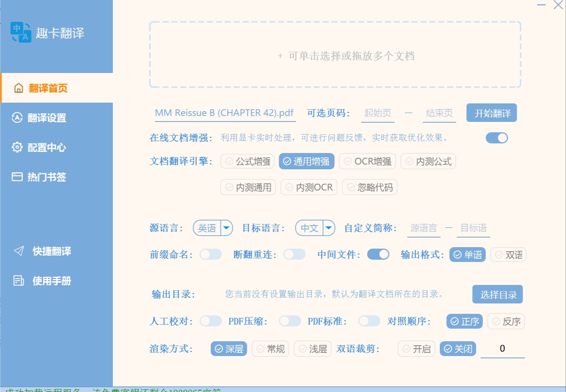Click the output directory hint text
Viewport: 566px width, 392px height.
334,294
